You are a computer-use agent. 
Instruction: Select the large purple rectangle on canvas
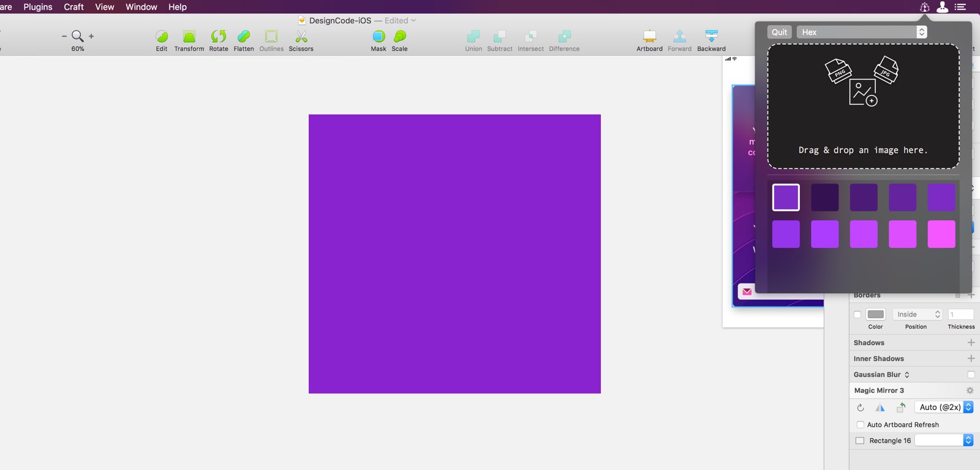(x=454, y=254)
